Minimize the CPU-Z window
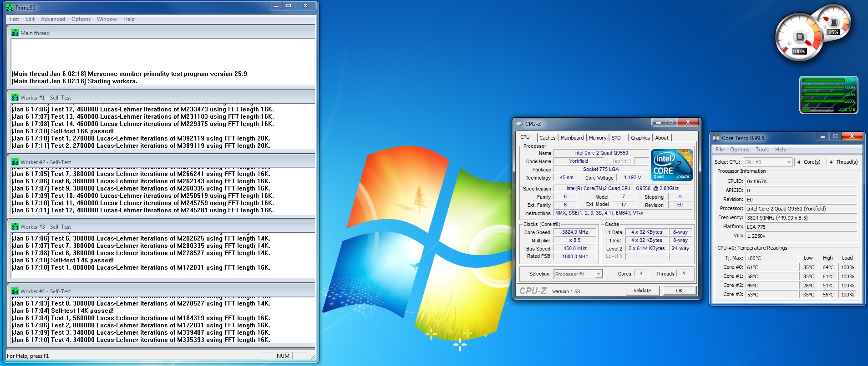Viewport: 868px width, 366px height. click(658, 122)
